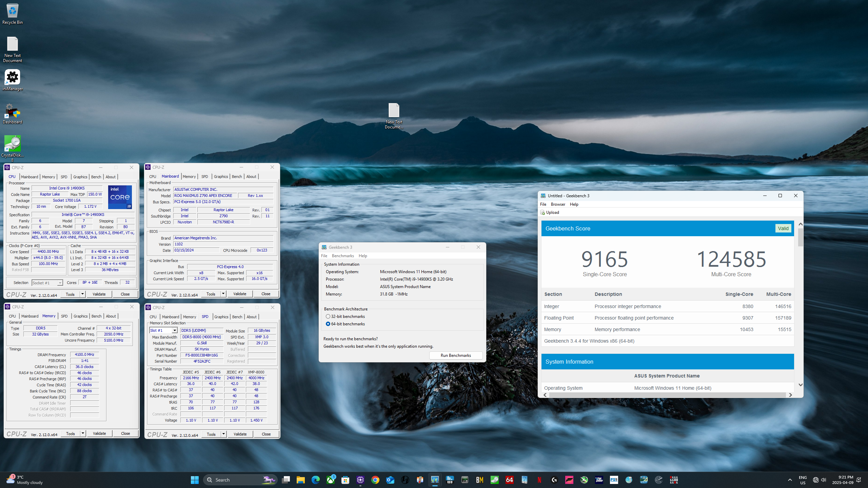868x488 pixels.
Task: Open File Explorer from the taskbar
Action: coord(301,480)
